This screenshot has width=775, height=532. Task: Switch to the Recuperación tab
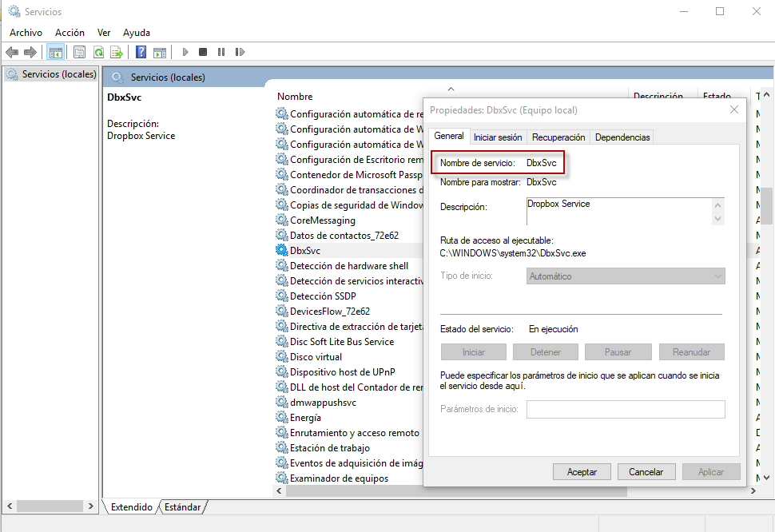click(x=558, y=137)
